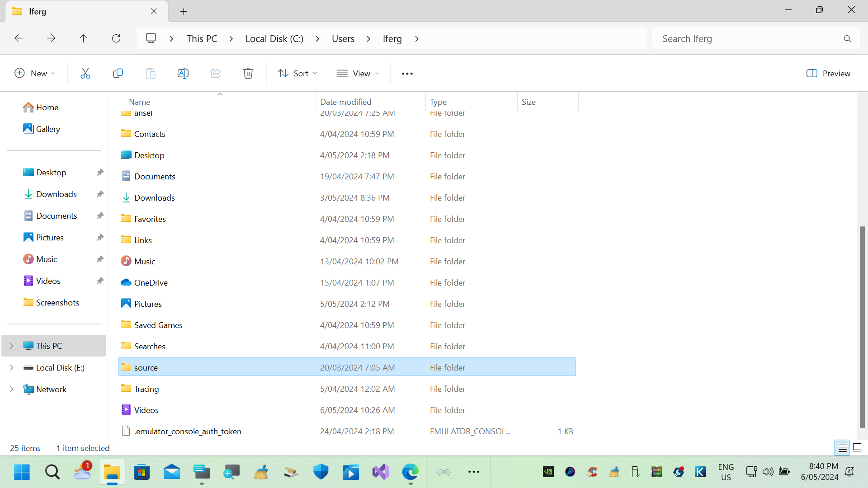Delete the selection with the trash icon
The width and height of the screenshot is (868, 488).
pyautogui.click(x=248, y=73)
